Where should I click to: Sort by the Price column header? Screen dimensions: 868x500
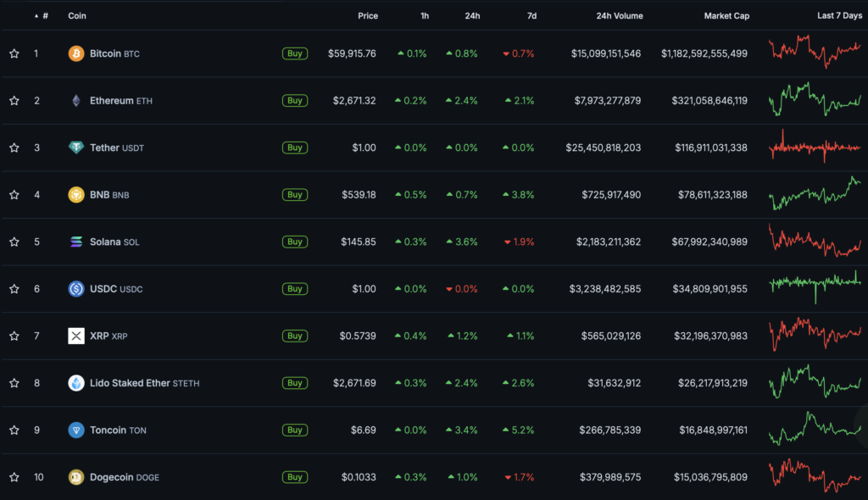(x=368, y=16)
